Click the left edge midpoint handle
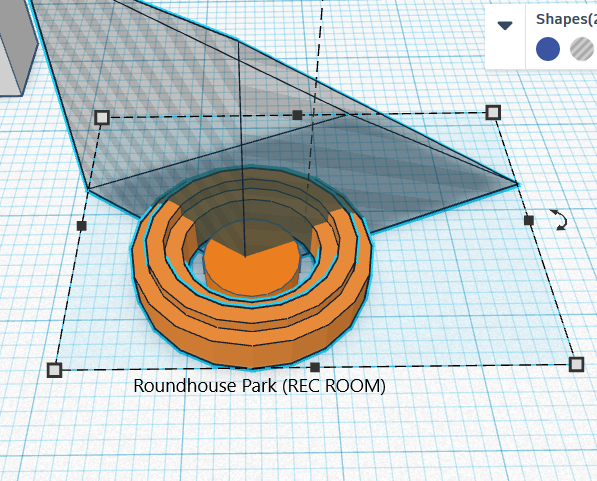Viewport: 597px width, 481px height. point(81,226)
